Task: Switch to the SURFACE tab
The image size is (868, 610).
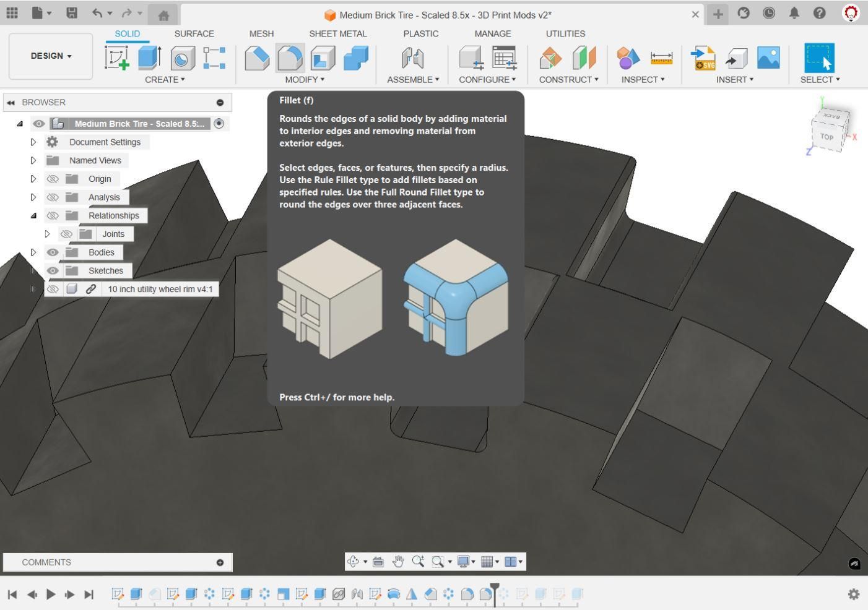Action: point(194,34)
